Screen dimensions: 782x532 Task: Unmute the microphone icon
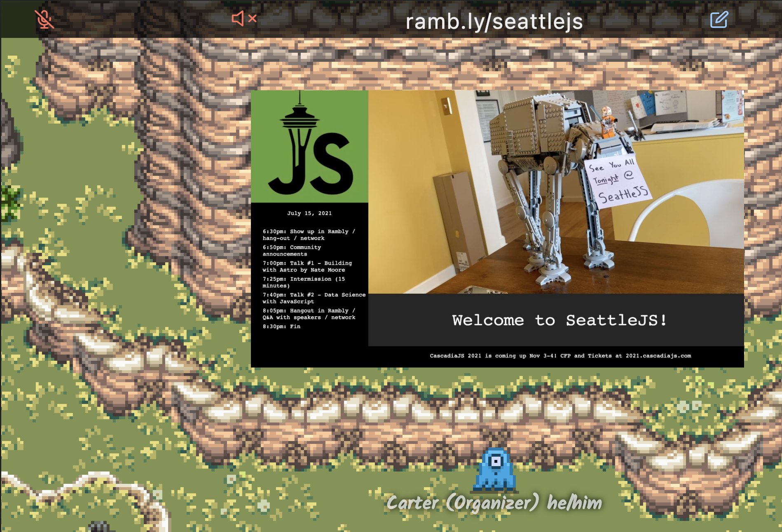tap(44, 19)
